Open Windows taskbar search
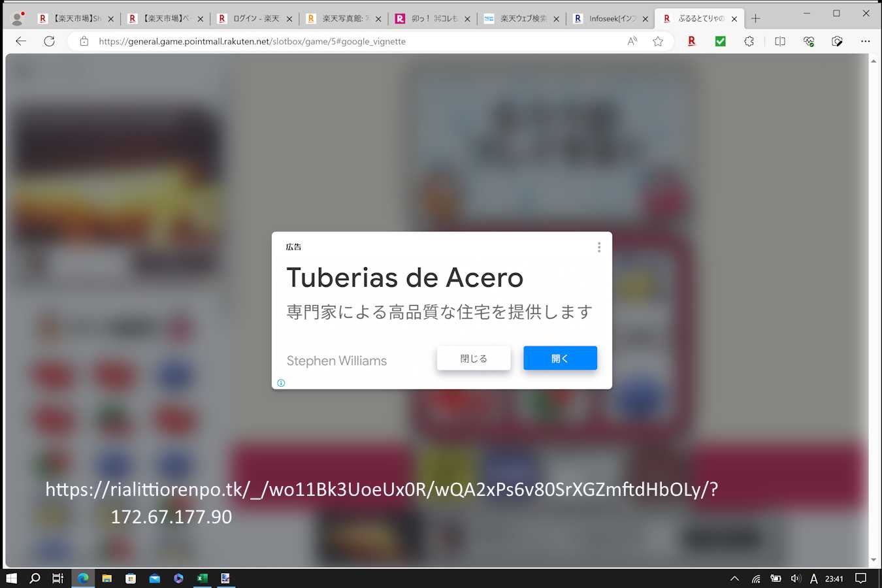 click(x=35, y=578)
